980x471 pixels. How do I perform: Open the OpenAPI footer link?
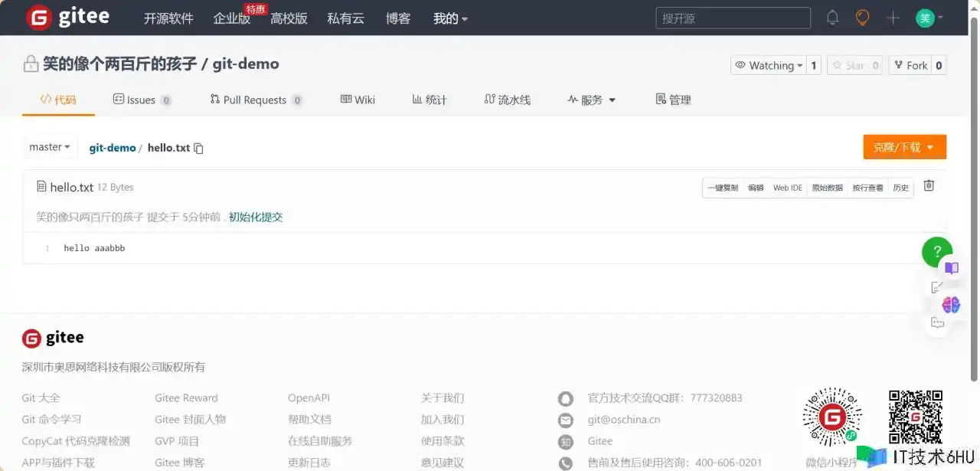[309, 398]
